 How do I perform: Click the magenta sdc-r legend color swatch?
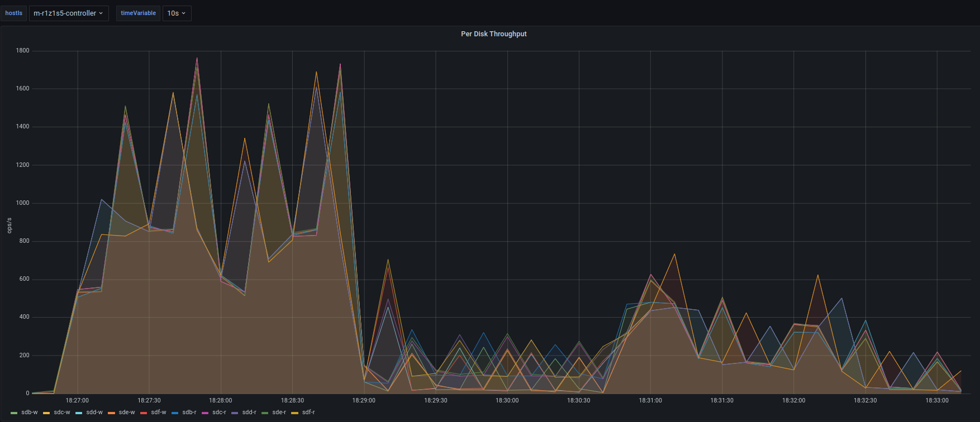click(x=205, y=413)
